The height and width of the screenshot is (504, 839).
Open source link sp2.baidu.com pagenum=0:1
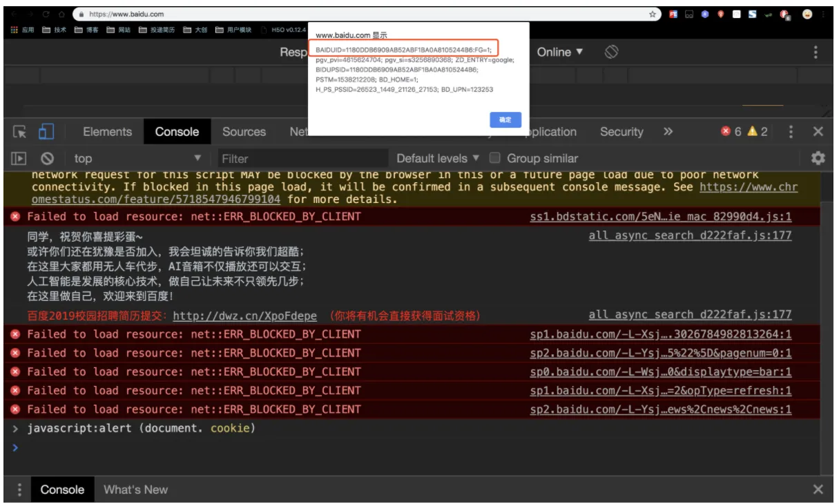[x=661, y=353]
